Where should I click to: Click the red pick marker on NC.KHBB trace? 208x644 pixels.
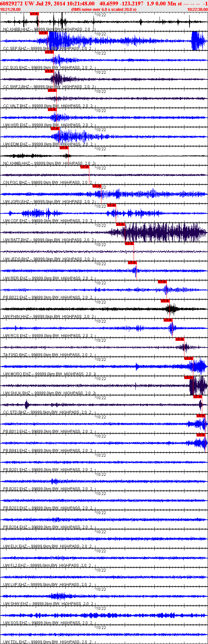click(x=34, y=14)
